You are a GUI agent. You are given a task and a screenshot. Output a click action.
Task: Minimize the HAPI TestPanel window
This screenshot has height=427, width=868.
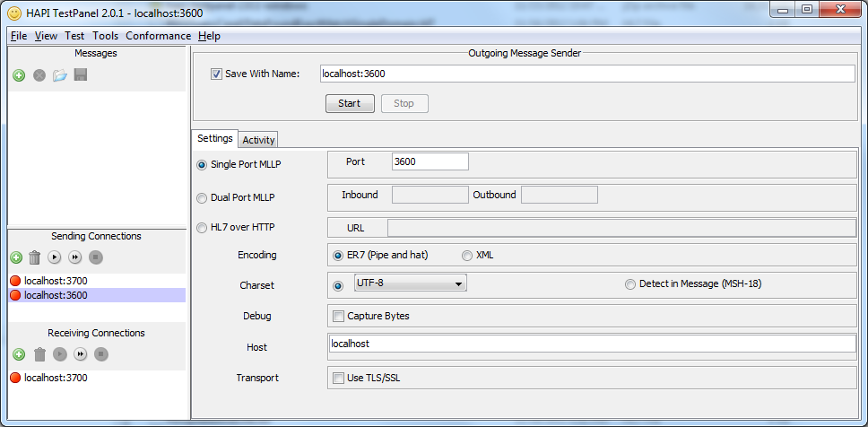782,10
